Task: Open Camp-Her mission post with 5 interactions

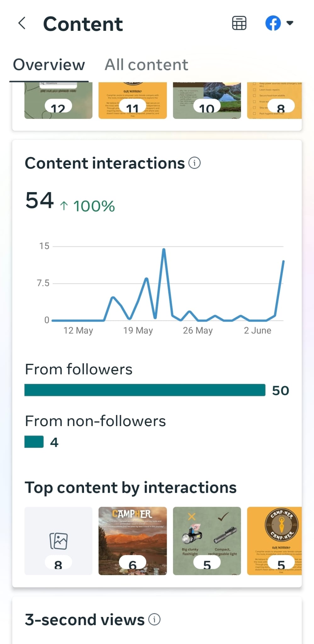Action: coord(274,541)
